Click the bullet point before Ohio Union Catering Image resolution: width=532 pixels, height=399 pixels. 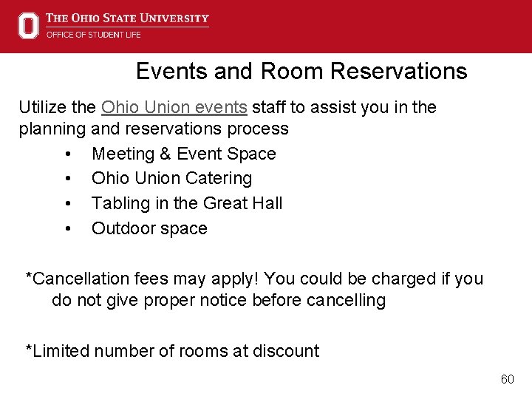tap(68, 179)
